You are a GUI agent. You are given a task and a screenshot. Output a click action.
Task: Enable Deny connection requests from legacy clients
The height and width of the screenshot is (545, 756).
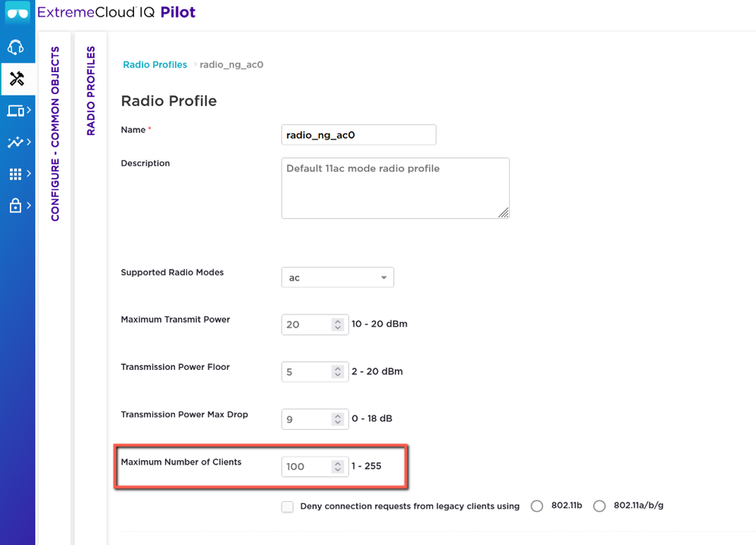287,506
